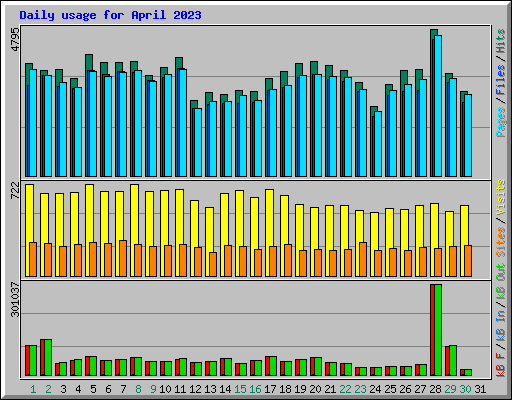Click day 24 on the x-axis

(375, 389)
